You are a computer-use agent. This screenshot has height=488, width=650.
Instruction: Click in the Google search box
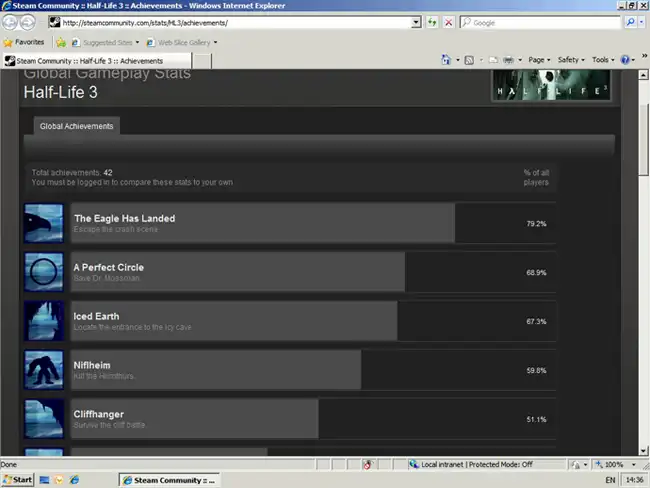point(545,22)
